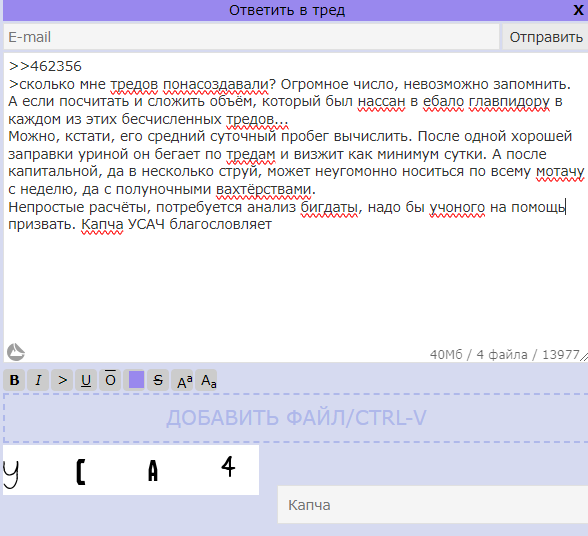The height and width of the screenshot is (536, 588).
Task: Apply bold formatting with the B button
Action: 14,380
